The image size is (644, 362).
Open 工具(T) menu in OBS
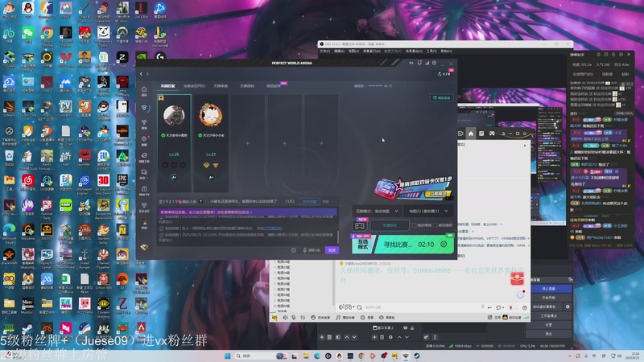(431, 51)
